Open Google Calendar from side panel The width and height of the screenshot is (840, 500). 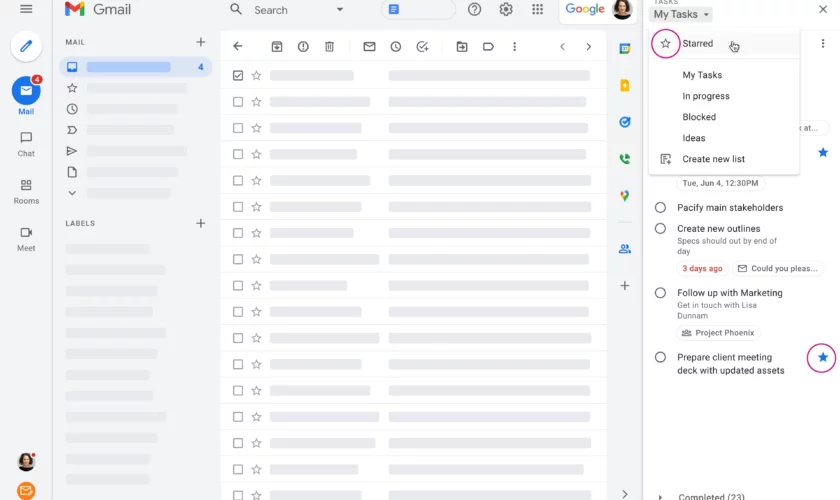625,49
